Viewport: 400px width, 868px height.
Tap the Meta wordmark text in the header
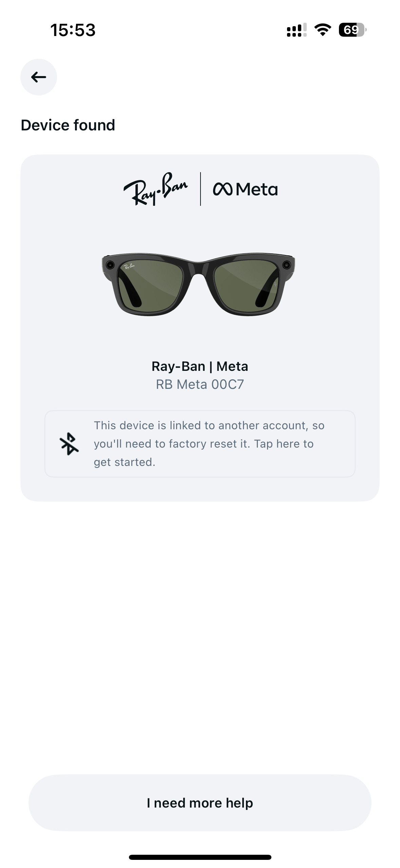click(x=257, y=189)
